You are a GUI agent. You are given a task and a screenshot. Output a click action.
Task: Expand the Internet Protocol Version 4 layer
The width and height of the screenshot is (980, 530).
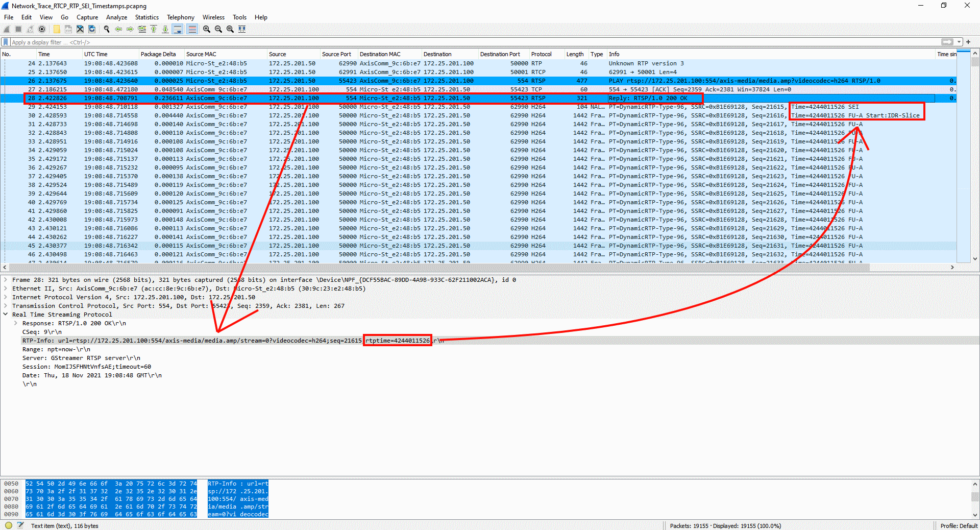(x=6, y=297)
